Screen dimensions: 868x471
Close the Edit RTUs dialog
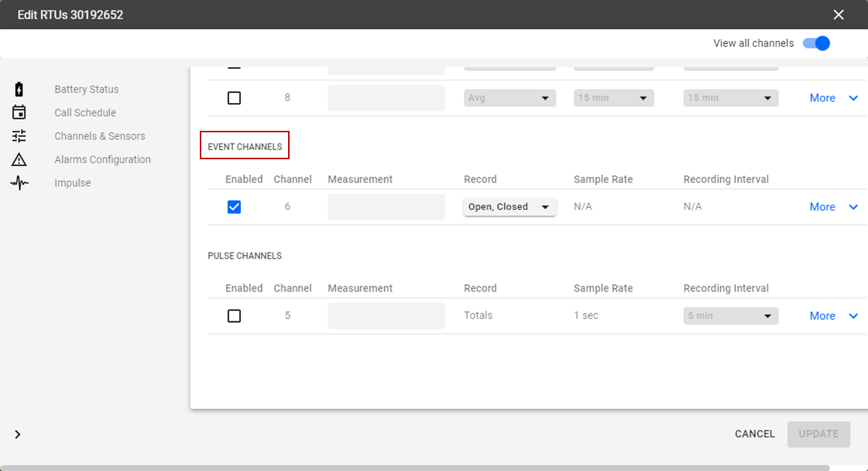(839, 15)
